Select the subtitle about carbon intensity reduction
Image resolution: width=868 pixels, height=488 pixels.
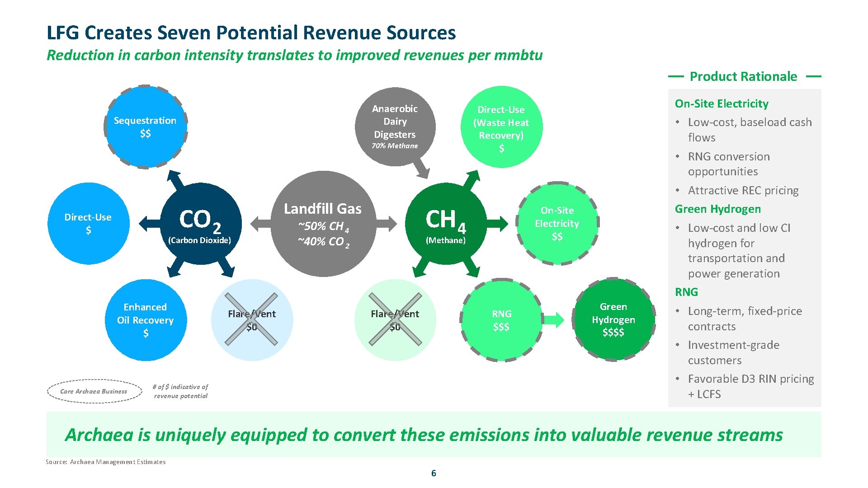(x=294, y=55)
